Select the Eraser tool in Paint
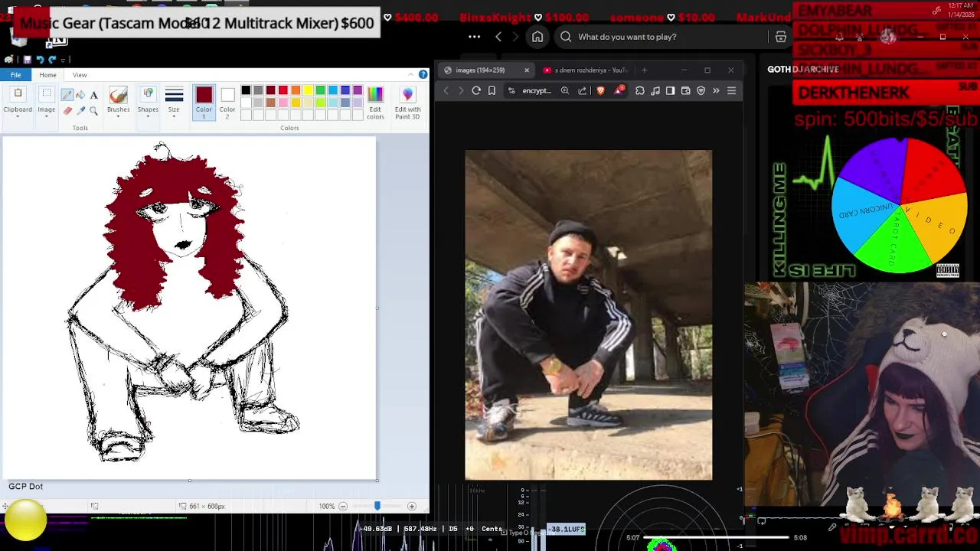 pyautogui.click(x=67, y=111)
